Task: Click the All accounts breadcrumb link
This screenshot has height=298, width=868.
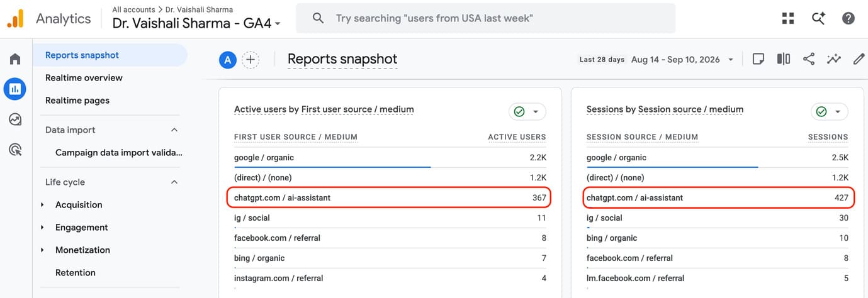Action: click(133, 9)
